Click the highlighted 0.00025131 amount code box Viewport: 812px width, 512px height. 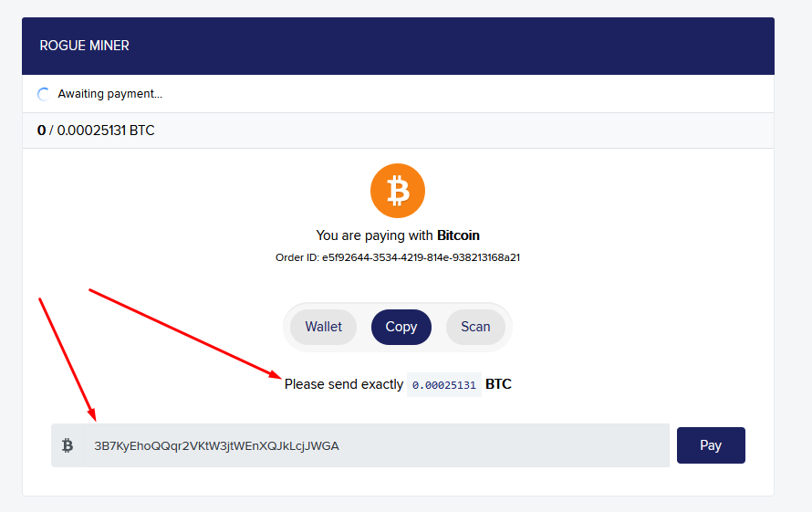pyautogui.click(x=444, y=385)
